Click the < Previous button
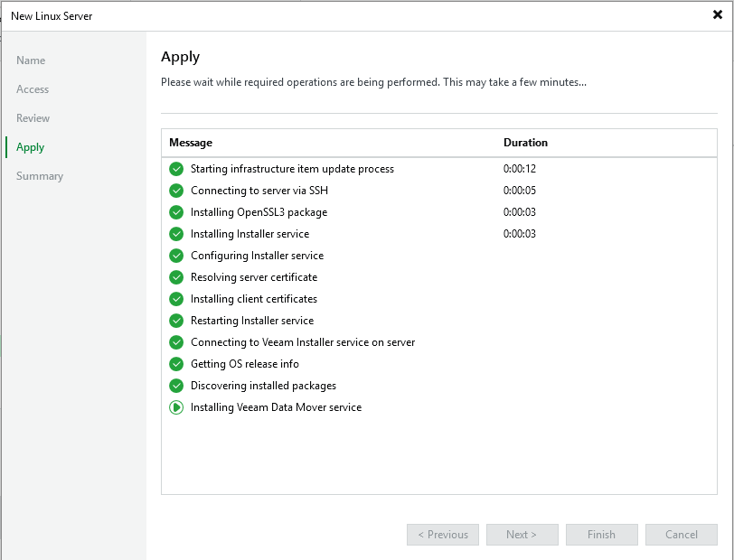 tap(442, 535)
